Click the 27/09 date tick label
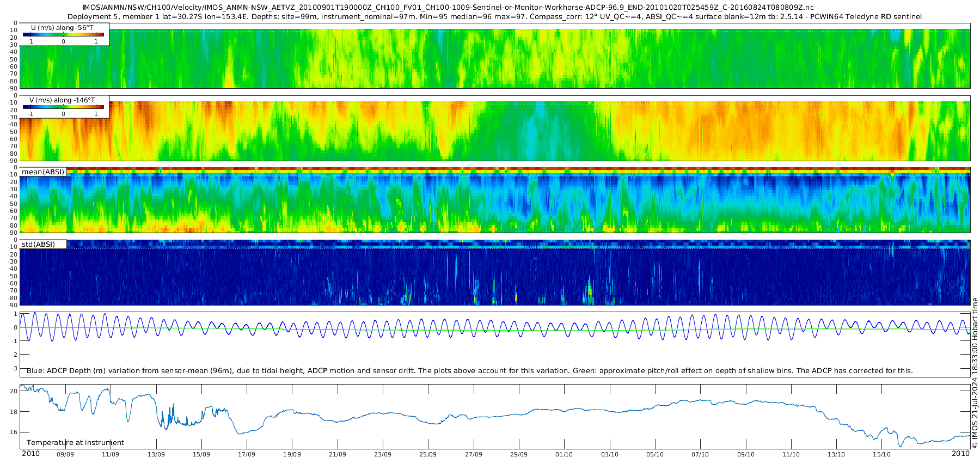The image size is (980, 463). coord(474,454)
